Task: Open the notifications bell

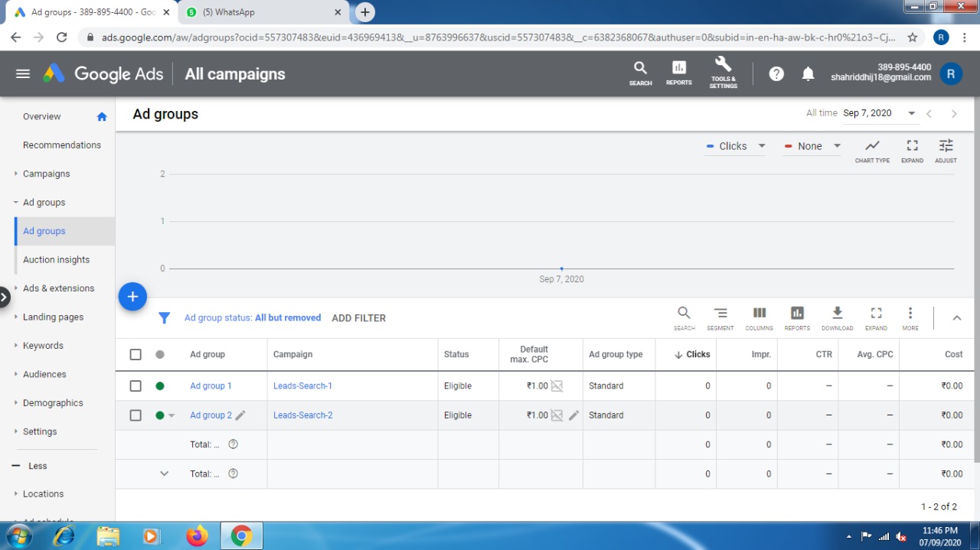Action: (x=808, y=73)
